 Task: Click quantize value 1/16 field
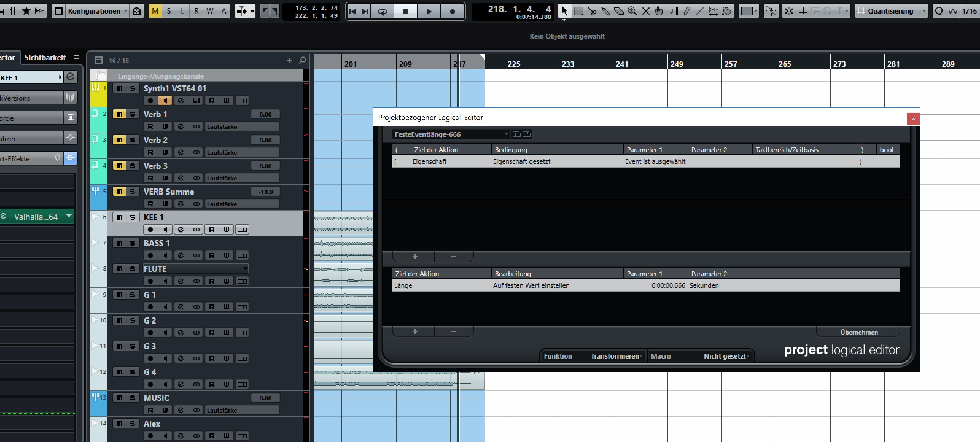[970, 11]
